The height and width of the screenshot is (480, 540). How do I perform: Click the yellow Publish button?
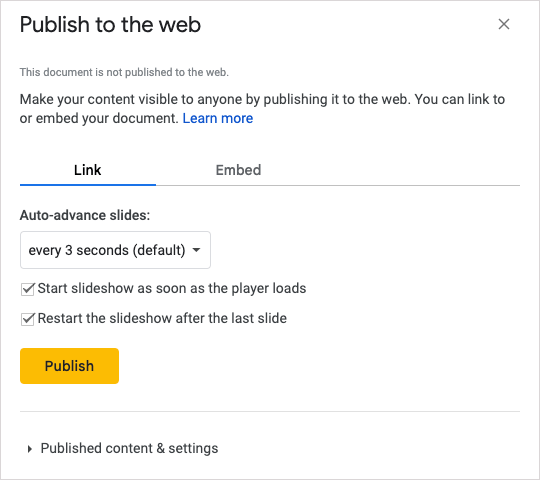tap(70, 366)
